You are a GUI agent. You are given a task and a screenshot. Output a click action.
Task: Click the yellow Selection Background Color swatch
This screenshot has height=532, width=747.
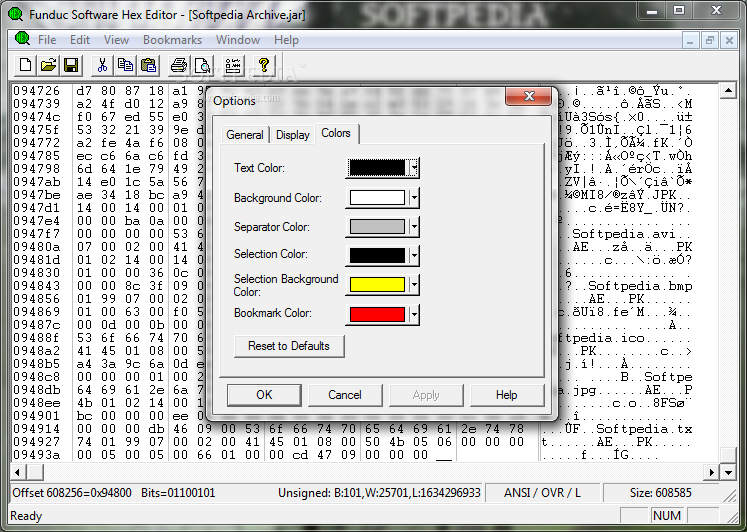(x=377, y=284)
